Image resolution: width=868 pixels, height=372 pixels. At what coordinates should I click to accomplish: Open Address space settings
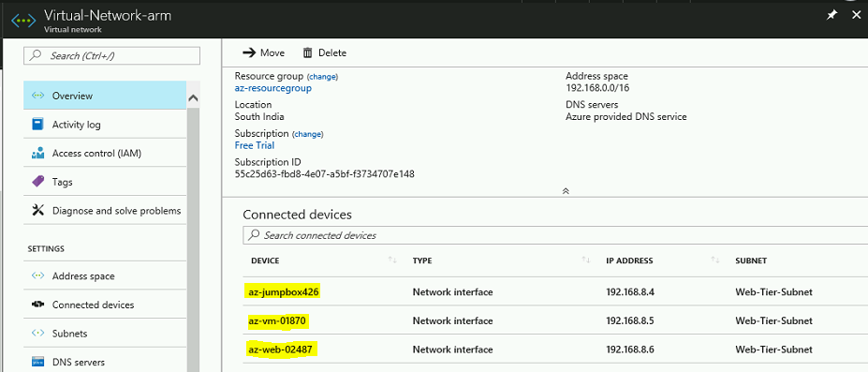[x=105, y=275]
